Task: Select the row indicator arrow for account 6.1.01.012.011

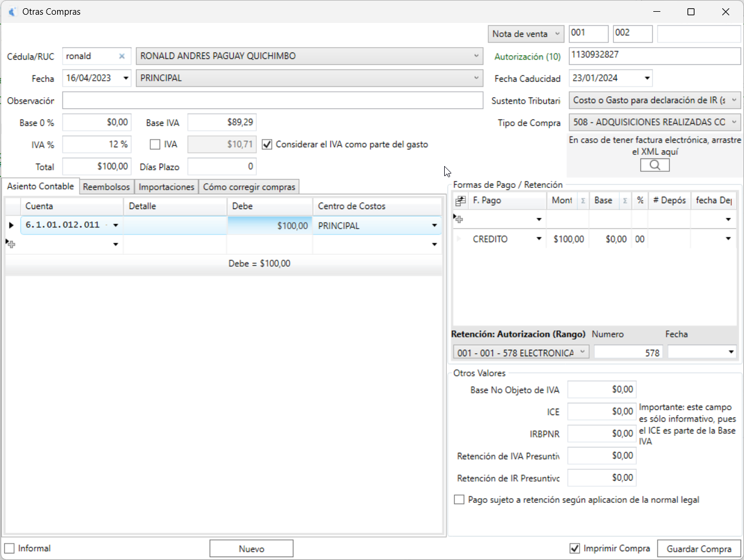Action: (11, 226)
